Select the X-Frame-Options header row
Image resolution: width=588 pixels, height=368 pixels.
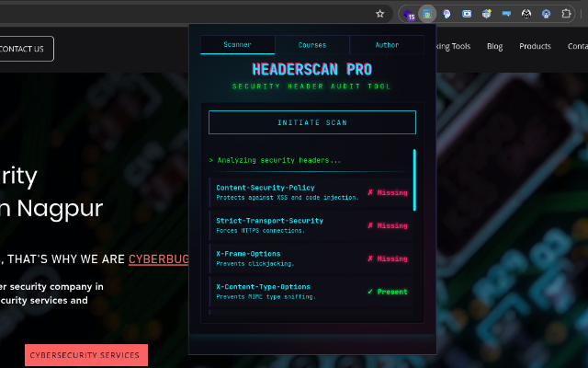(x=311, y=259)
